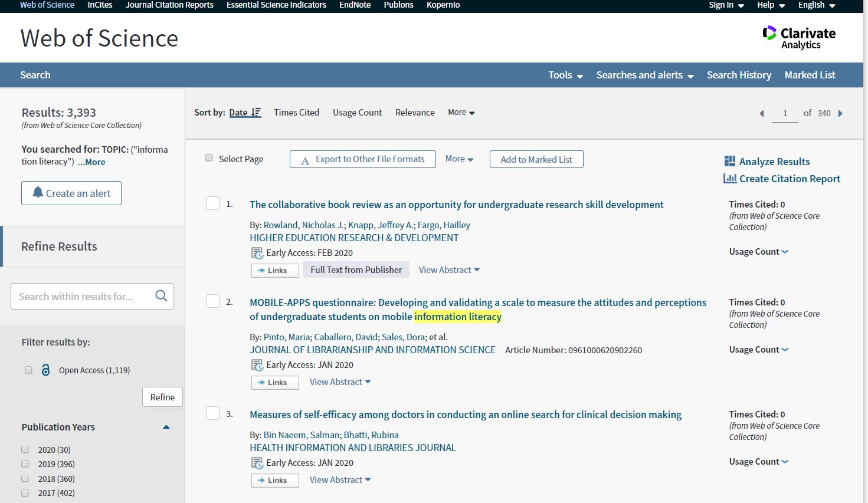The image size is (868, 503).
Task: Expand View Abstract for result 3
Action: coord(340,479)
